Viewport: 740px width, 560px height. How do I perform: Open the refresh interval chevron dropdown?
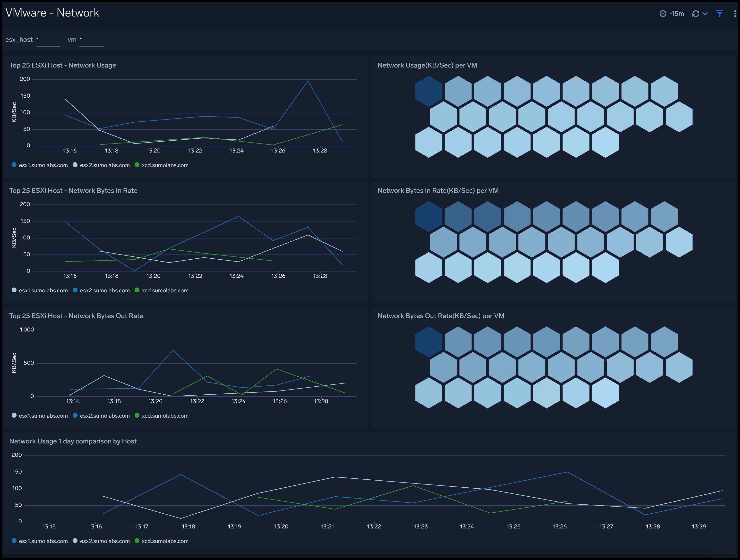click(x=705, y=14)
